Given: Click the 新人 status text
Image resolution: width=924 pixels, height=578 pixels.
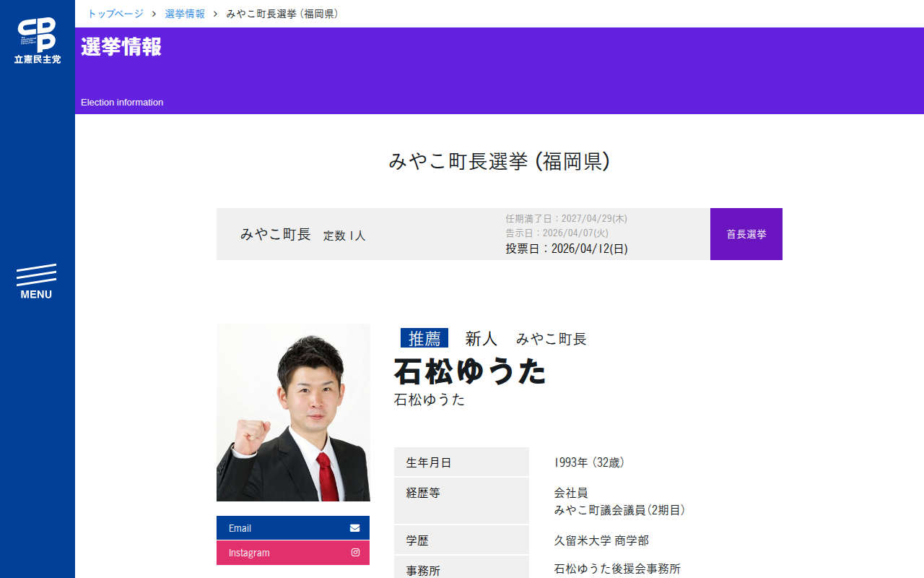Looking at the screenshot, I should pos(481,338).
